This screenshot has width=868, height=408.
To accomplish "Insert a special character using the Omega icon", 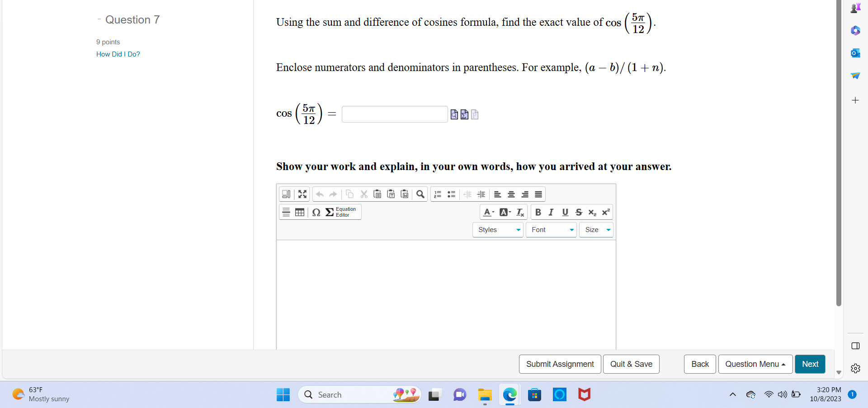I will pyautogui.click(x=316, y=212).
